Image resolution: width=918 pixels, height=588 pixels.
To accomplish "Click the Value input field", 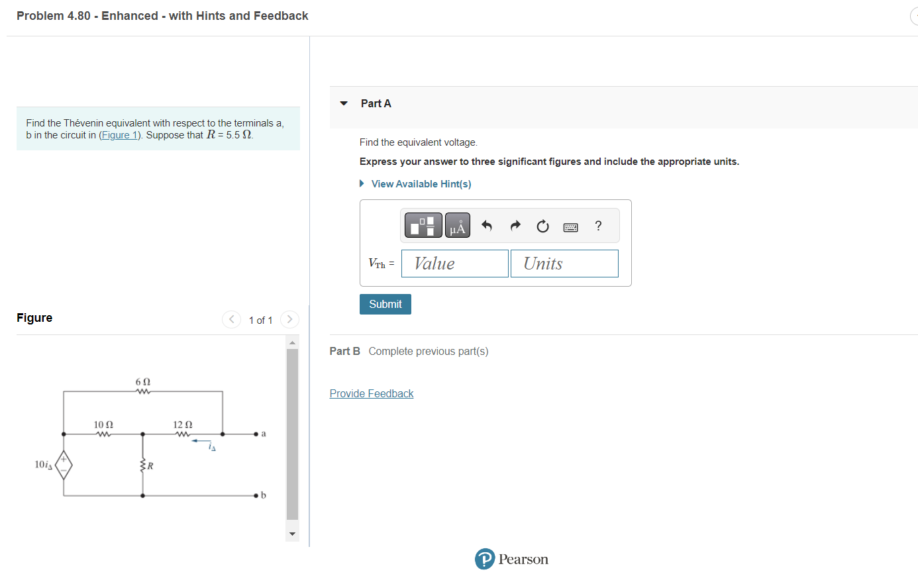I will (454, 263).
